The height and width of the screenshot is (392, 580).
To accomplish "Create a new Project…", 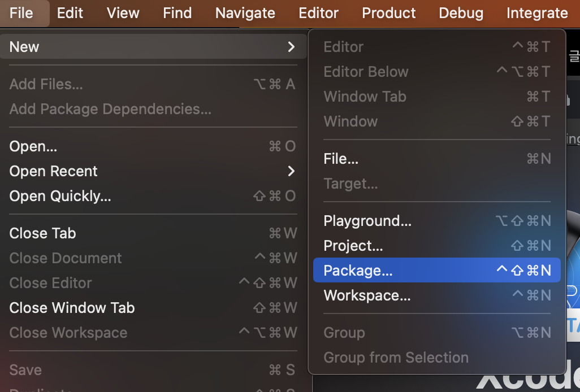I will click(353, 246).
